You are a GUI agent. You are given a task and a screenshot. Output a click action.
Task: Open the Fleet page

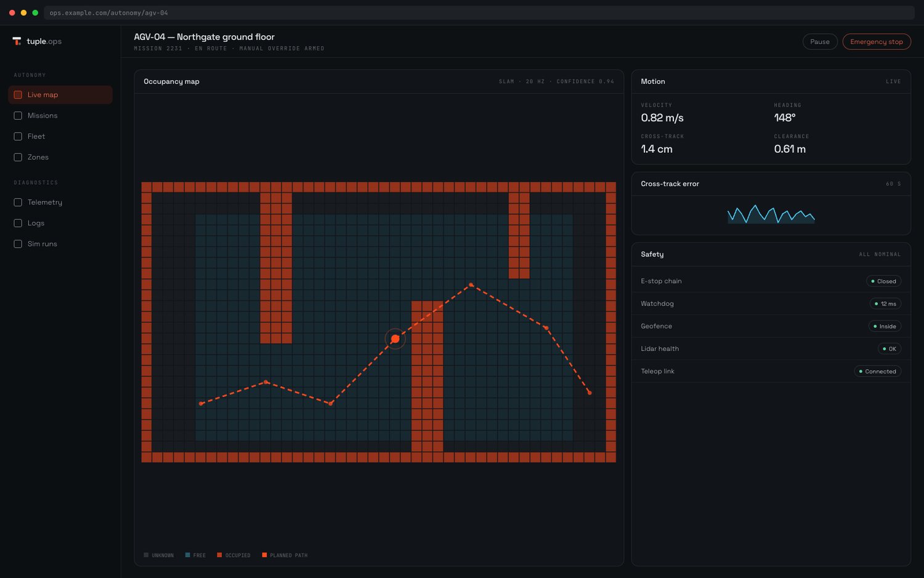60,137
